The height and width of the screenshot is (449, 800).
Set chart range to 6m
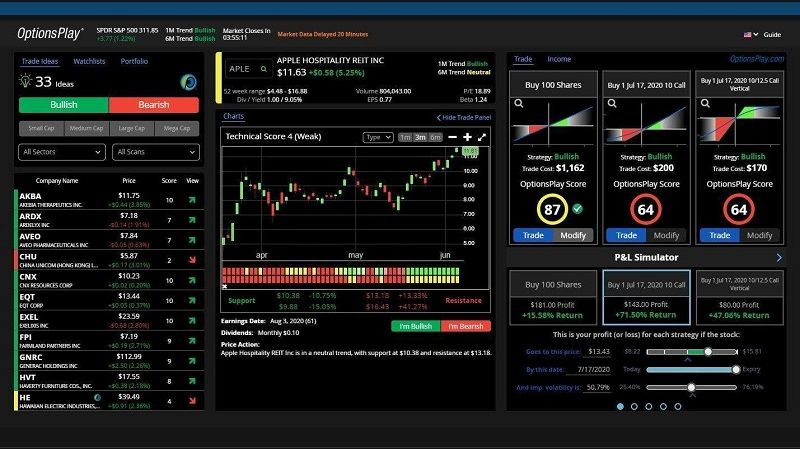435,137
